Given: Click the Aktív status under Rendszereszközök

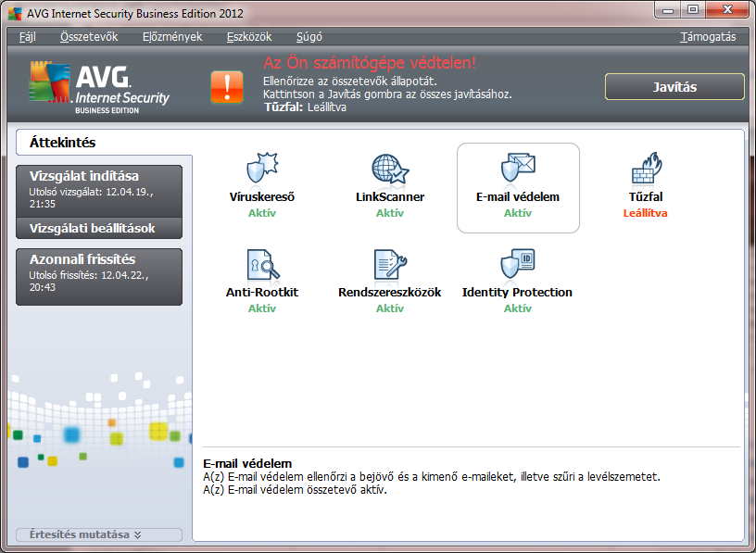Looking at the screenshot, I should [389, 308].
